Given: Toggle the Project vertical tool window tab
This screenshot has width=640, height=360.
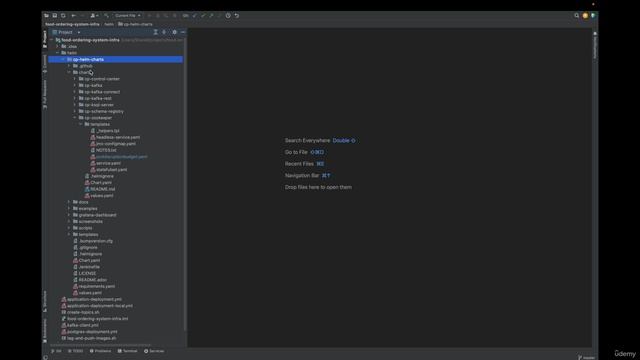Looking at the screenshot, I should [45, 39].
